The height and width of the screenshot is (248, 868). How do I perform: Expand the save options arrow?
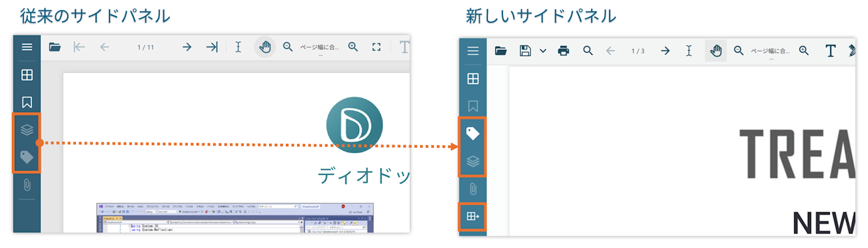[x=543, y=51]
